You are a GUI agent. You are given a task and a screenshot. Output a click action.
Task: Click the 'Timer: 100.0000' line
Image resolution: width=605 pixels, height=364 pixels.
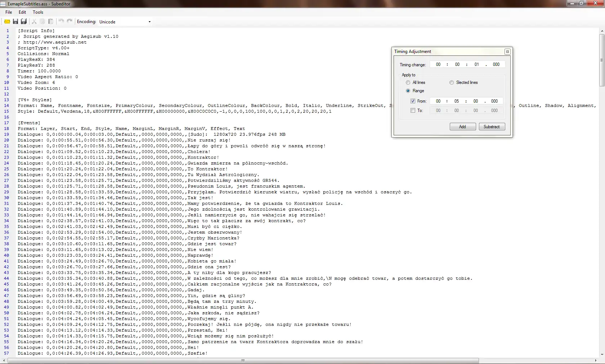point(39,71)
